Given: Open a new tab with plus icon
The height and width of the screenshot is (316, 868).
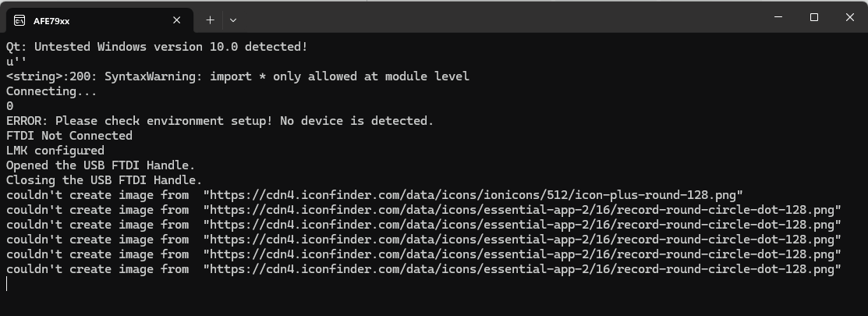Looking at the screenshot, I should (x=210, y=20).
